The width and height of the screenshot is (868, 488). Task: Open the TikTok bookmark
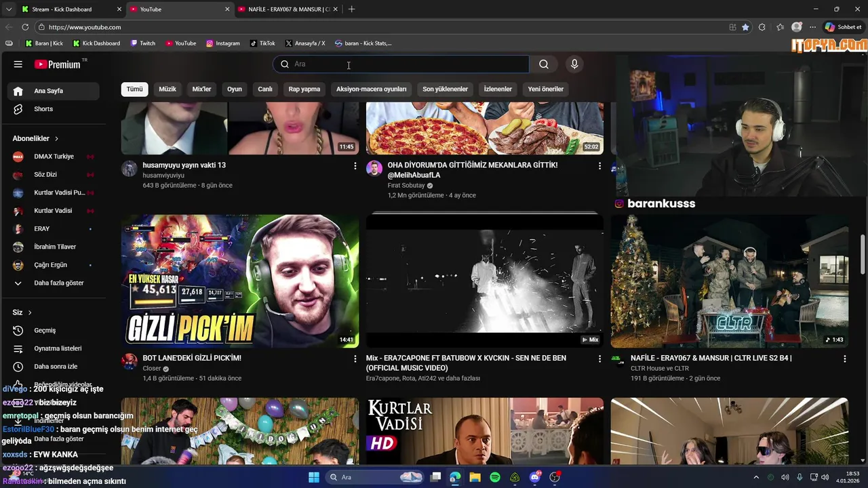(262, 43)
